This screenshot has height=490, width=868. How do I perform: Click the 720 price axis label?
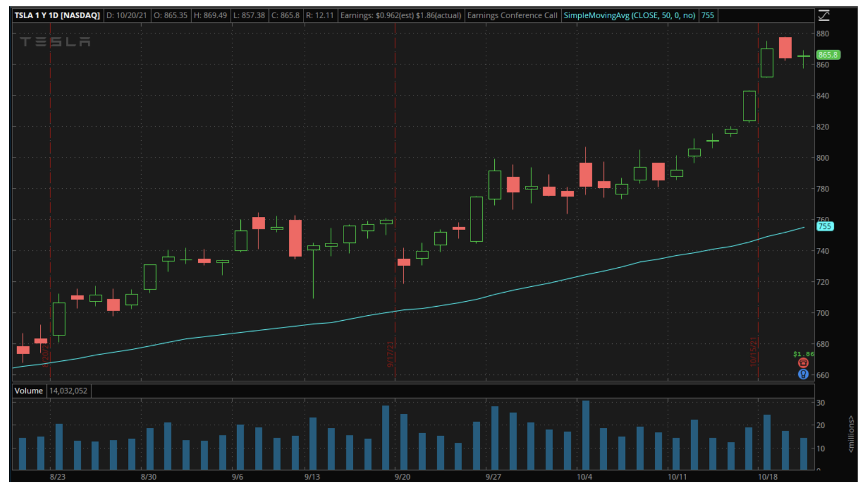point(823,282)
